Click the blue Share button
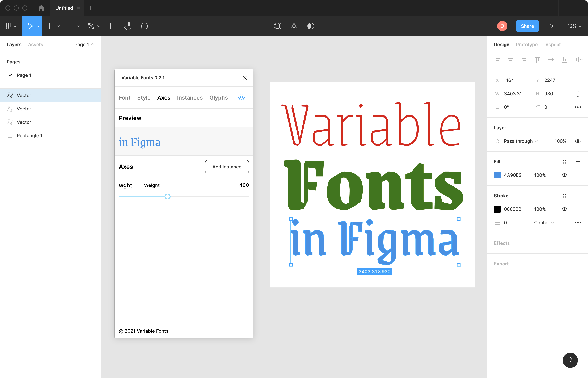588x378 pixels. click(527, 26)
